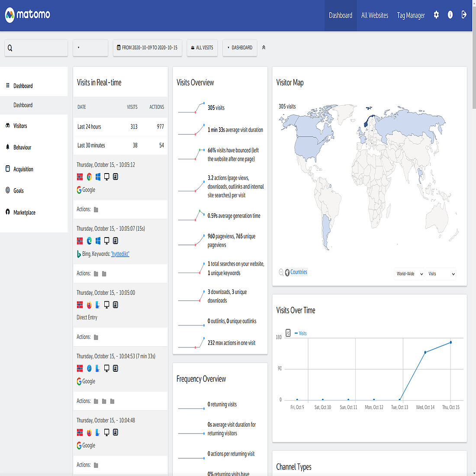
Task: Click the Actions folder icon for the 10:05:12 visit
Action: click(x=96, y=209)
